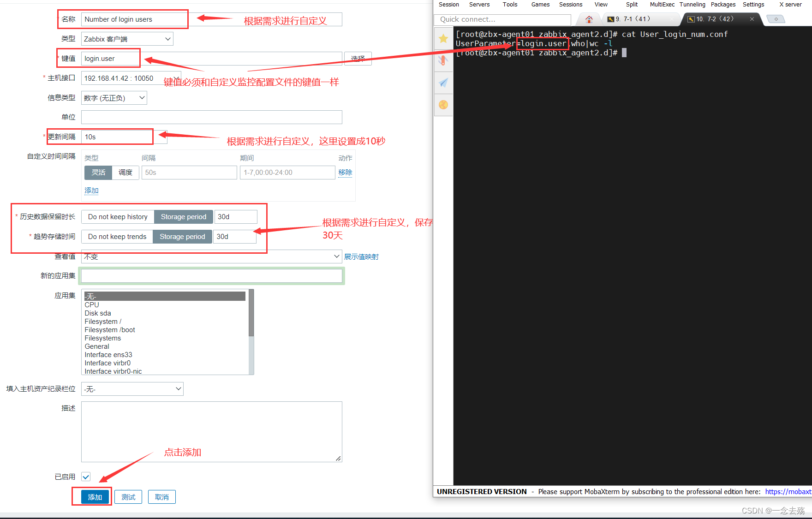
Task: Open the 信息类型 information type dropdown
Action: [x=114, y=98]
